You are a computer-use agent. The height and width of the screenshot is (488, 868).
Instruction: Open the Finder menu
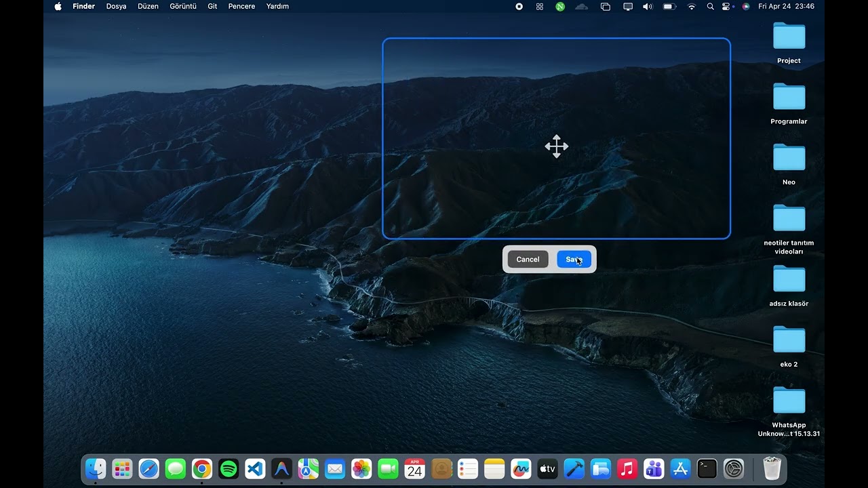pos(84,6)
